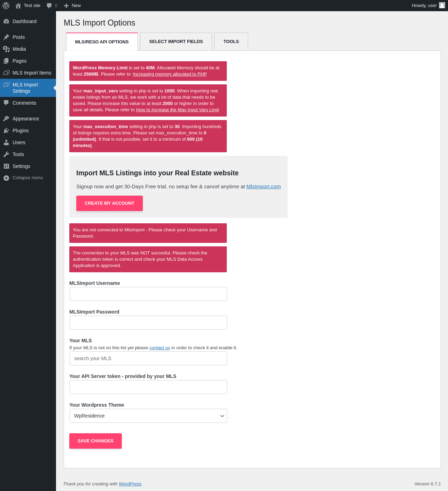Image resolution: width=448 pixels, height=491 pixels.
Task: Click the Plugins plug icon
Action: coord(6,131)
